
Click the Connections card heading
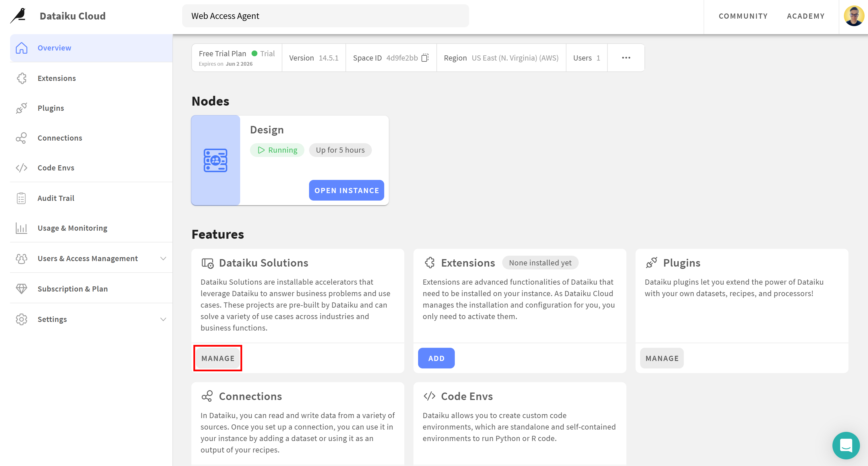(251, 396)
